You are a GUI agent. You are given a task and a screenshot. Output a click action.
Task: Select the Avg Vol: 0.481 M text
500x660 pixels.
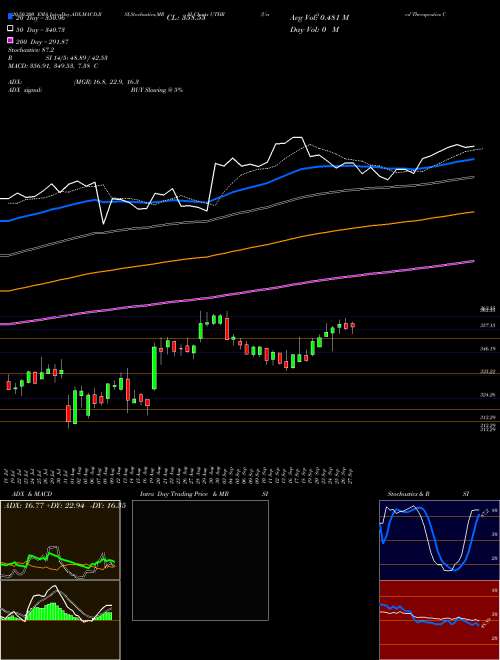(319, 18)
